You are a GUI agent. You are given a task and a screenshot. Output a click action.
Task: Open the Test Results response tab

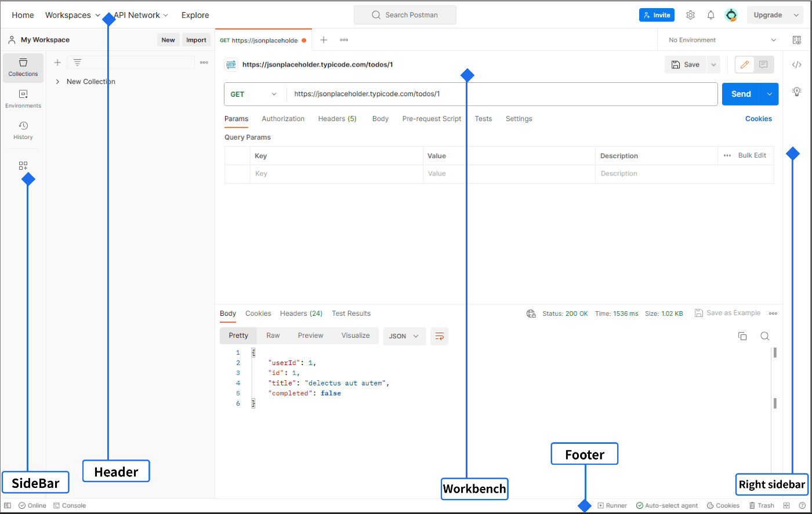click(x=351, y=313)
